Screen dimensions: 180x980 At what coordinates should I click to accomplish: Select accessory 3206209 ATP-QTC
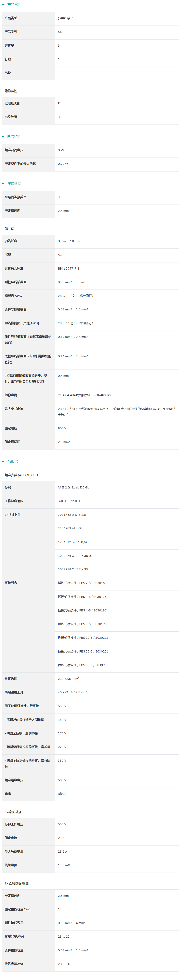[x=71, y=528]
